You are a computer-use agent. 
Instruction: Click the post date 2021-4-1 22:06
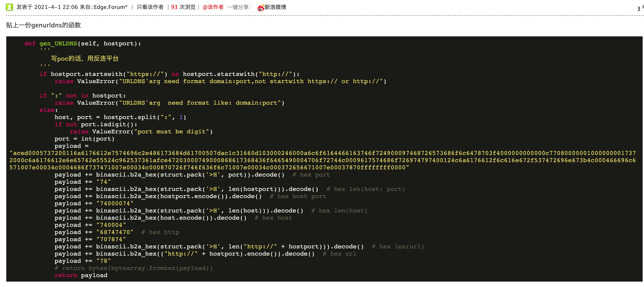pos(56,7)
